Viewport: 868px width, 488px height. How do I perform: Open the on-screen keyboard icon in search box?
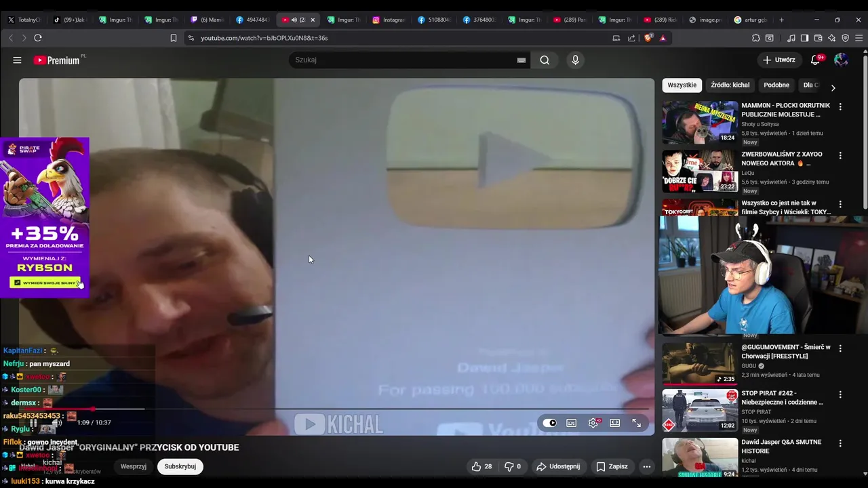coord(521,60)
